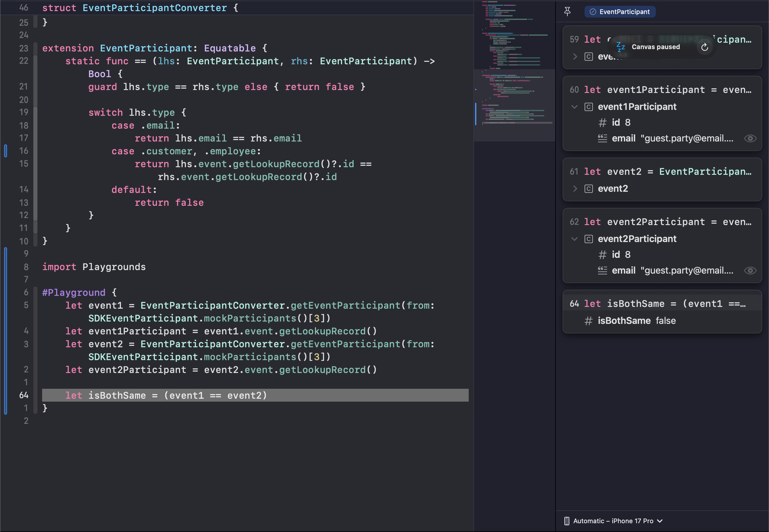Viewport: 769px width, 532px height.
Task: Select the EventParticipant canvas tab
Action: pos(620,12)
